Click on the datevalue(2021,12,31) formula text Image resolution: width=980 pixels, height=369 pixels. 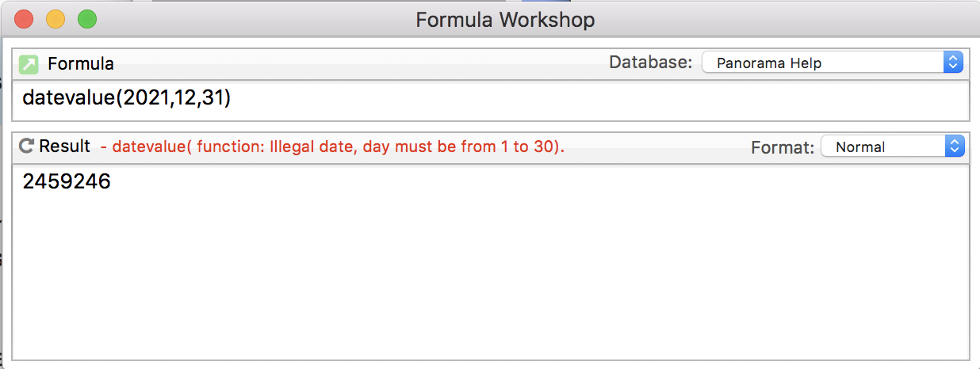pyautogui.click(x=126, y=98)
